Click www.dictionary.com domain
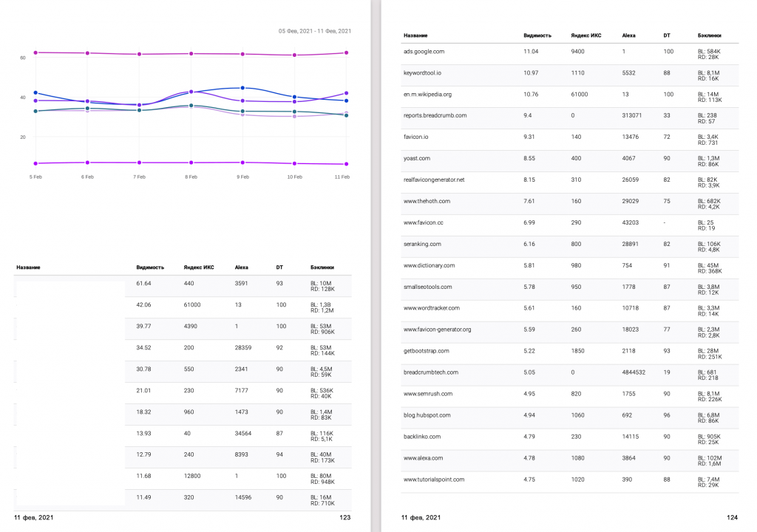The width and height of the screenshot is (757, 532). click(x=429, y=265)
